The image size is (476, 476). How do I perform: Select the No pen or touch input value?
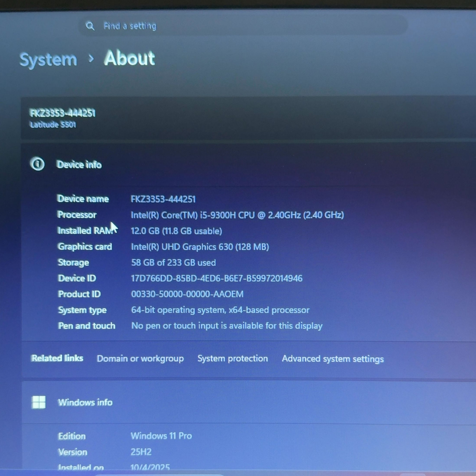point(227,326)
